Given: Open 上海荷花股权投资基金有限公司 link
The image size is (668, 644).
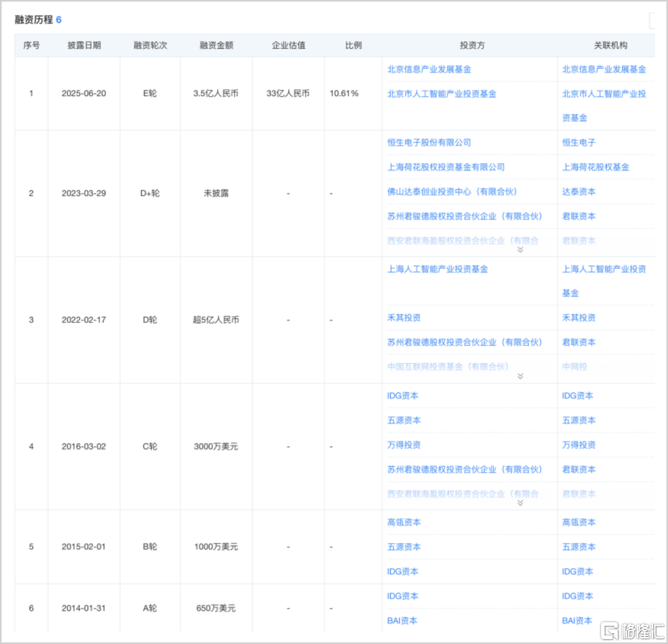Looking at the screenshot, I should (446, 167).
